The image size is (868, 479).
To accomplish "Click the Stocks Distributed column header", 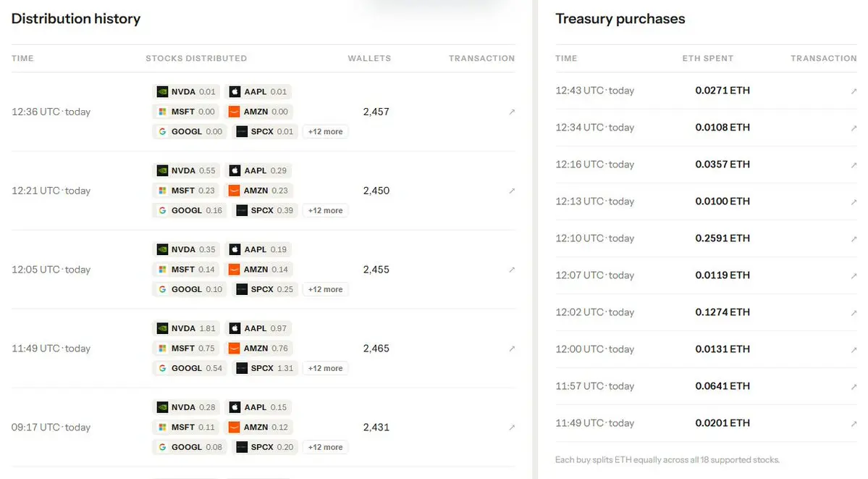I will point(196,58).
